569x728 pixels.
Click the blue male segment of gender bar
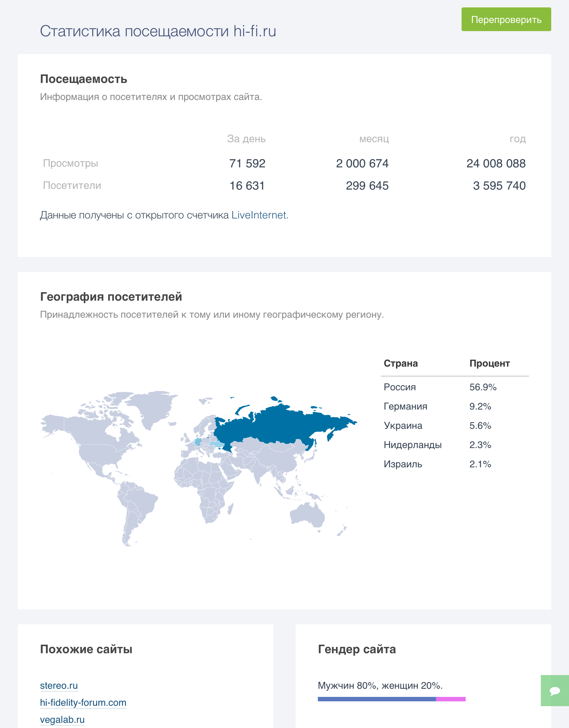click(376, 699)
